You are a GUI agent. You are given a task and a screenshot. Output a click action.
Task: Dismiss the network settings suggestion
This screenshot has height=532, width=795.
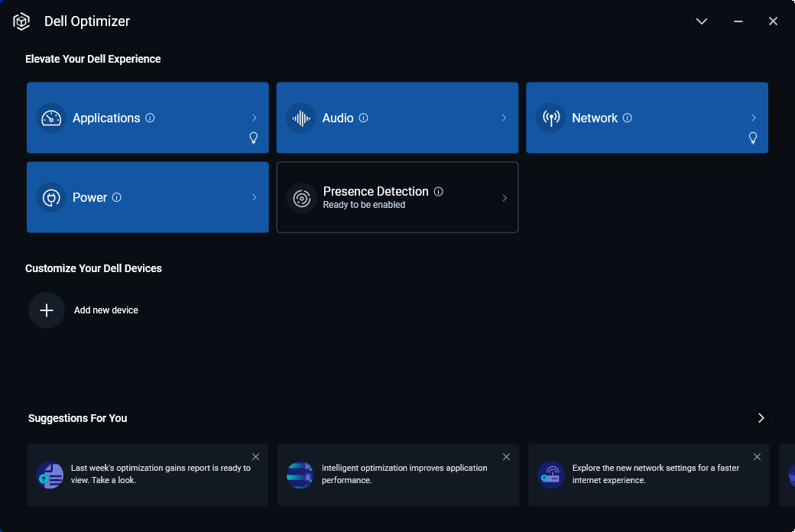pos(757,457)
